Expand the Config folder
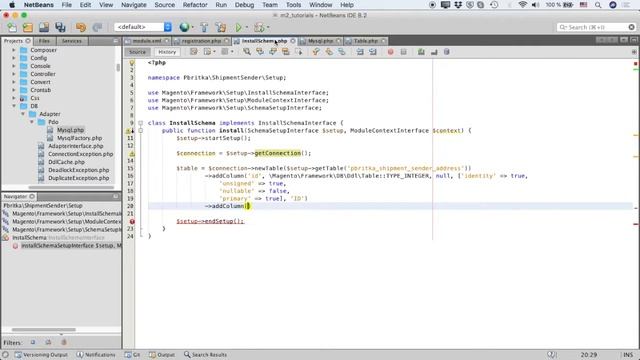Screen dimensions: 640x360 [x=13, y=58]
